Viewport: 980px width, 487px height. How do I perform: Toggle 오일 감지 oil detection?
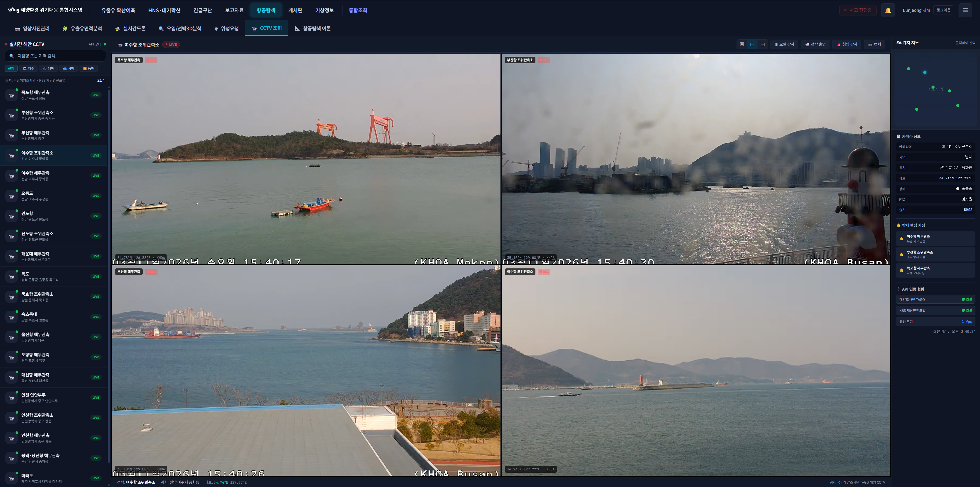[x=785, y=44]
